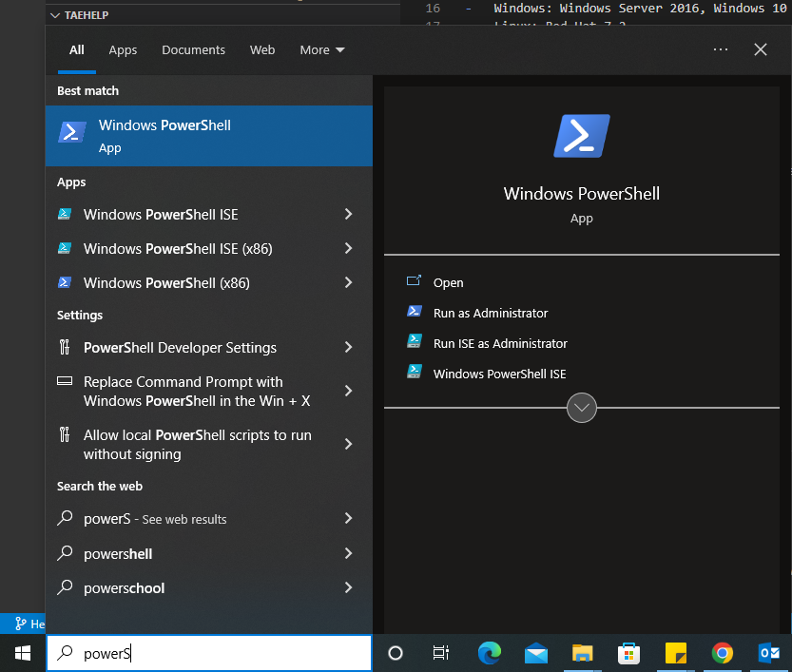Image resolution: width=792 pixels, height=672 pixels.
Task: Expand Windows PowerShell ISE (x86) arrow
Action: [349, 248]
